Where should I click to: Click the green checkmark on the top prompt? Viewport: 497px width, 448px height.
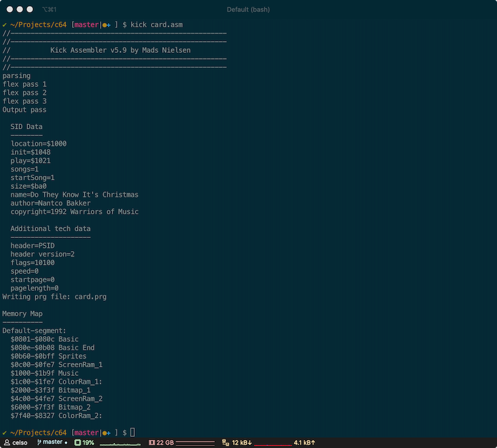pyautogui.click(x=4, y=25)
